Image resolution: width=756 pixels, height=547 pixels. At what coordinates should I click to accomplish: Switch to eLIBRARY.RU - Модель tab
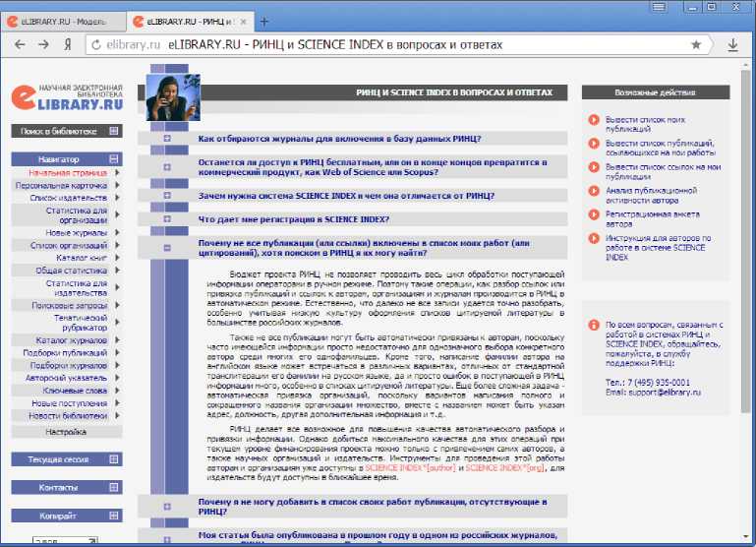click(63, 22)
